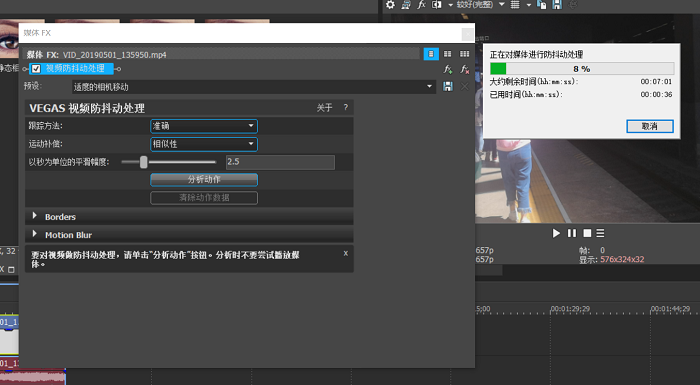Click the display size 576x324x32 text
The image size is (700, 385).
click(622, 259)
